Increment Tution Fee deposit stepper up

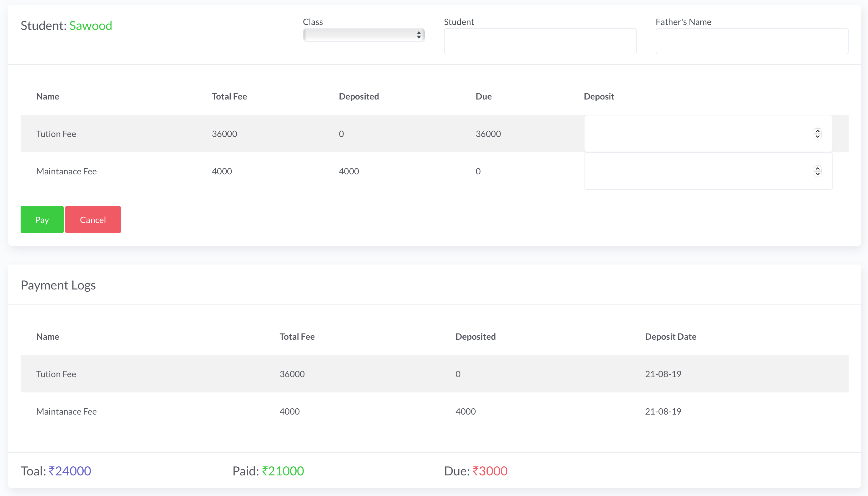[x=817, y=131]
